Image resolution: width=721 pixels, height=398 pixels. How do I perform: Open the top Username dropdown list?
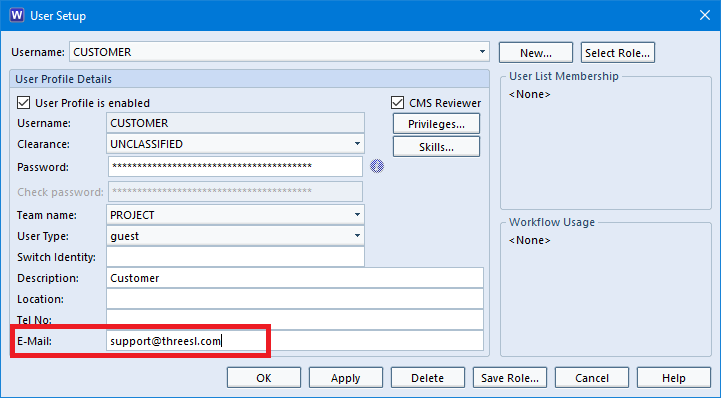[482, 52]
